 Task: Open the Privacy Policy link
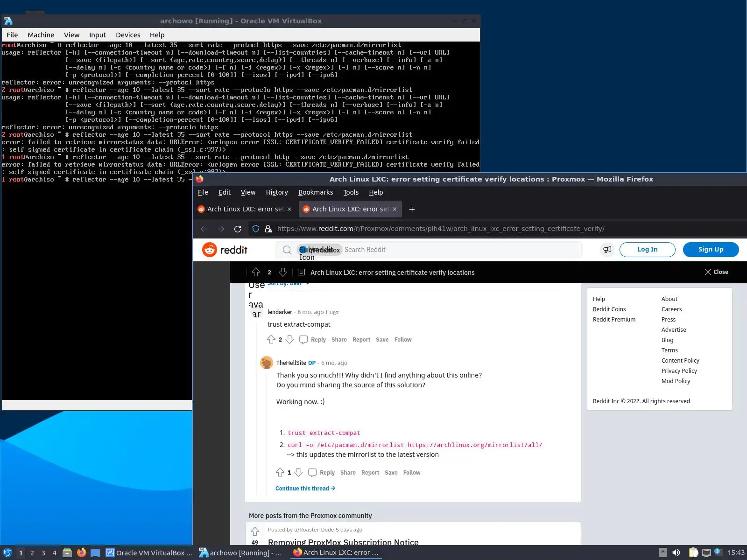(679, 371)
